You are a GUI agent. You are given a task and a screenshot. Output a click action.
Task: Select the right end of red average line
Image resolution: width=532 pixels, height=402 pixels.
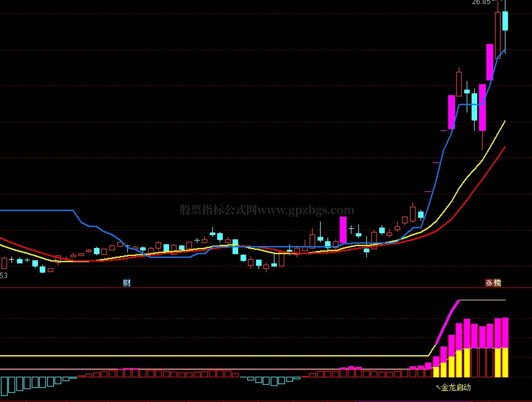504,148
